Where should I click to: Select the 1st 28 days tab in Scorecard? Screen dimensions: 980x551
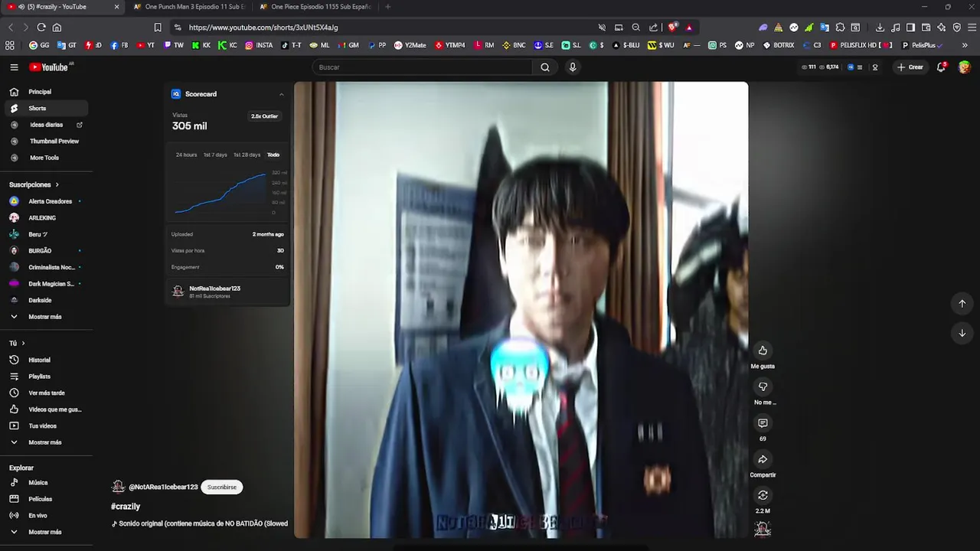click(x=247, y=155)
